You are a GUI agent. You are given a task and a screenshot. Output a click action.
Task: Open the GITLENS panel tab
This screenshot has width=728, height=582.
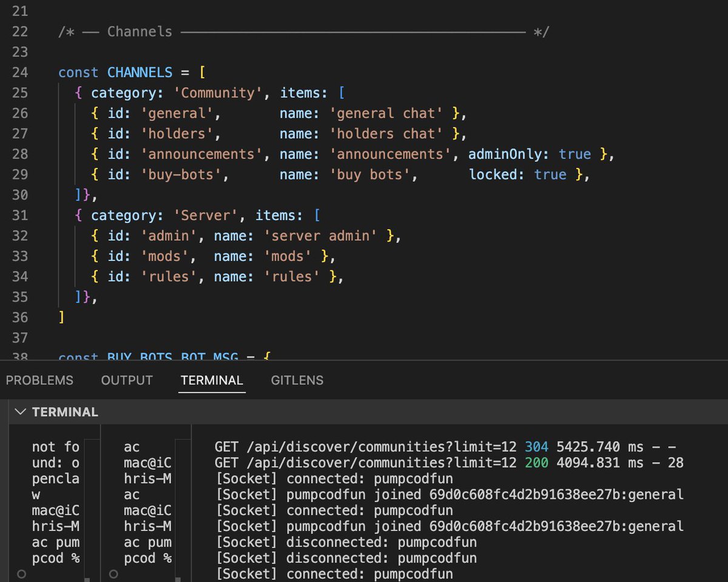pos(297,380)
